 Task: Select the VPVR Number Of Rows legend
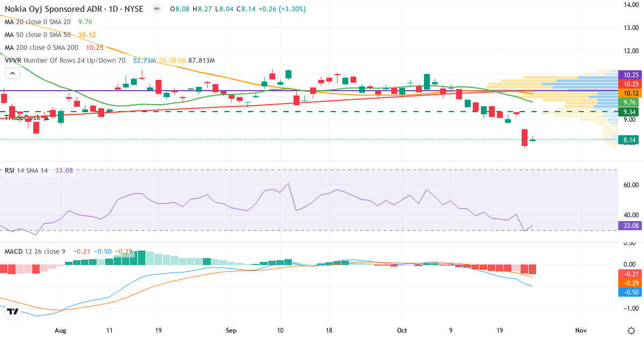(65, 61)
